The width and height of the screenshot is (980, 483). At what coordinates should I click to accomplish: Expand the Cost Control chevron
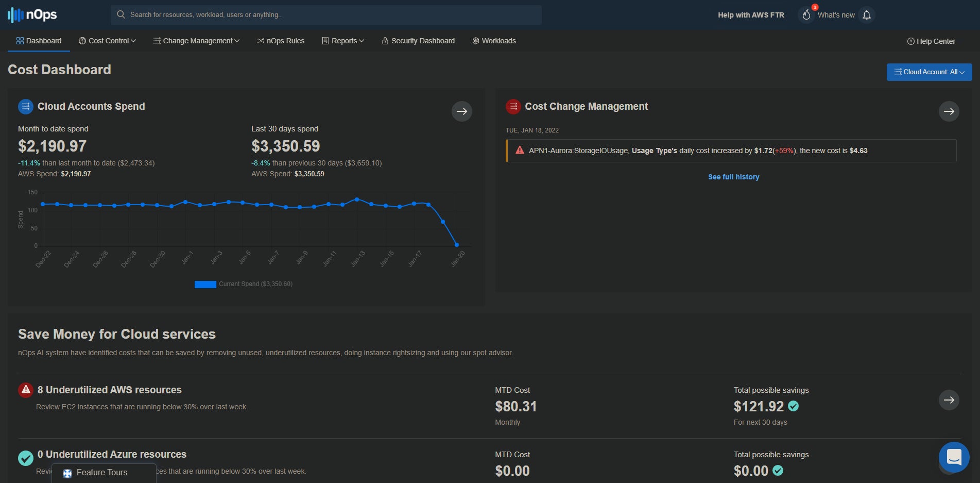(x=133, y=41)
